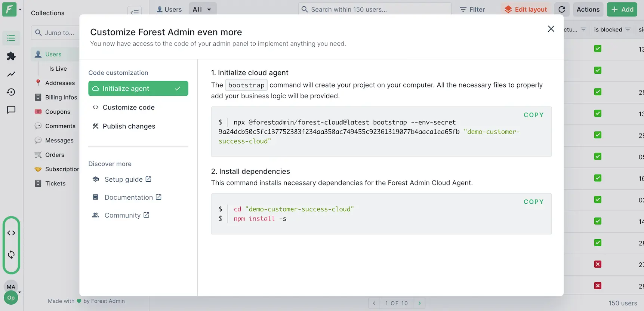Open the Is Live segment
Image resolution: width=644 pixels, height=311 pixels.
[58, 69]
